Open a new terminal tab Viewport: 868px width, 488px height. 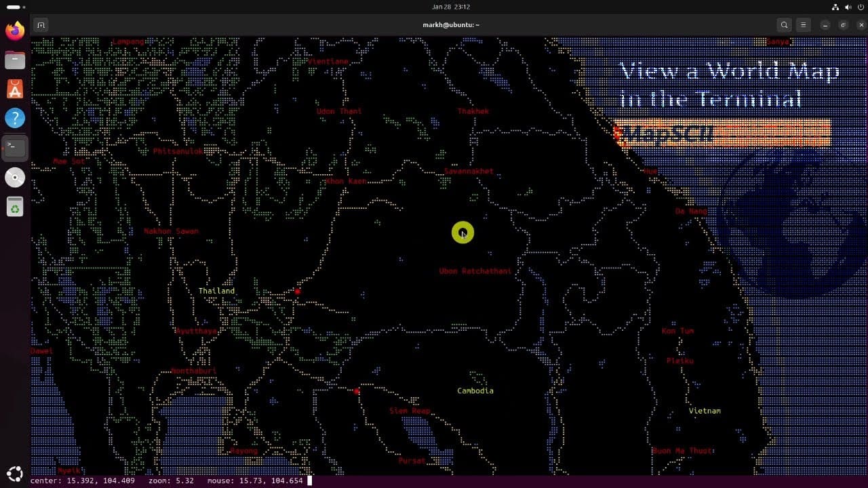[41, 25]
